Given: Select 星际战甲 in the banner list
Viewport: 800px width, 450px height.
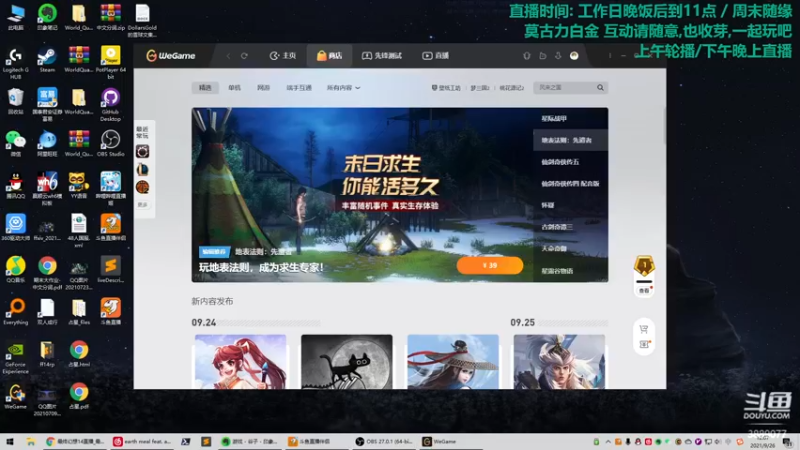Looking at the screenshot, I should click(554, 118).
